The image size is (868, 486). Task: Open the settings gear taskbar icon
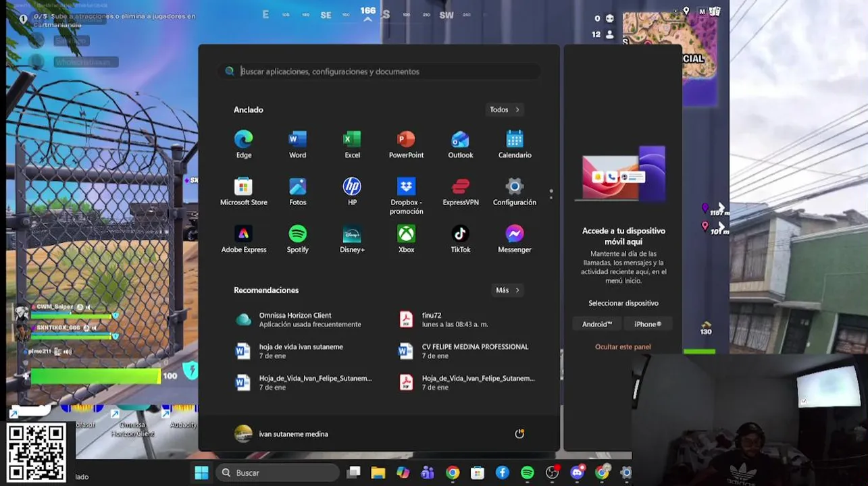tap(626, 473)
